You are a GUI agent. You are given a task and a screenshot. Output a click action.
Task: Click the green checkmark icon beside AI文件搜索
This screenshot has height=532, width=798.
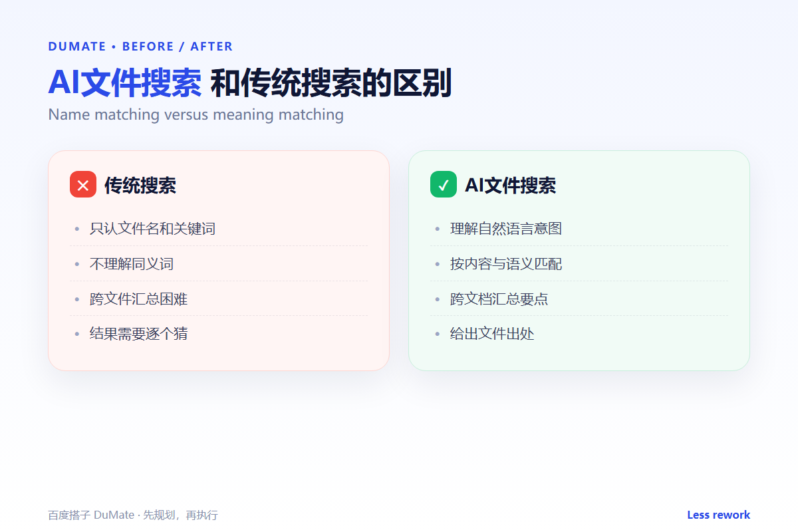444,185
